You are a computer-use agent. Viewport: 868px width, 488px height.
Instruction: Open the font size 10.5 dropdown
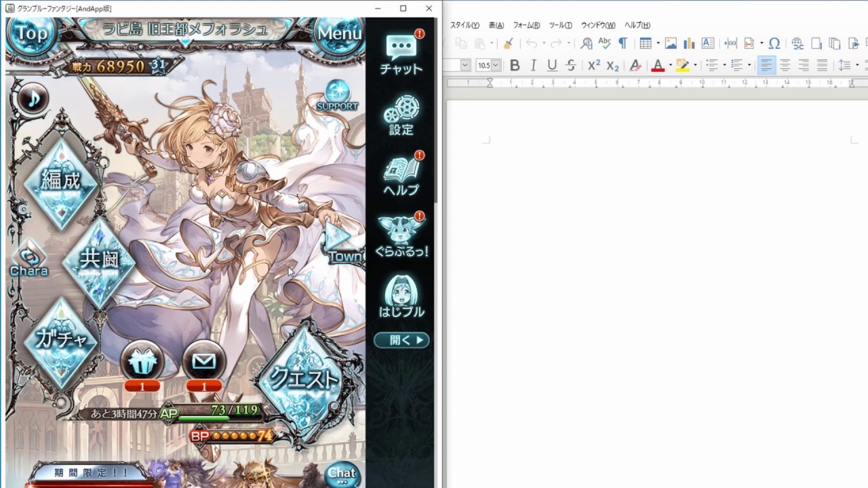click(x=496, y=65)
